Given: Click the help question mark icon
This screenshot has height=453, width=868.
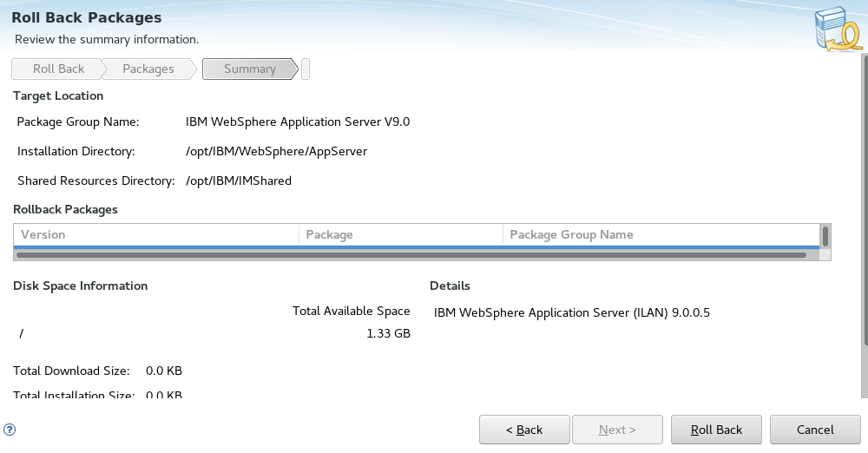Looking at the screenshot, I should click(10, 430).
